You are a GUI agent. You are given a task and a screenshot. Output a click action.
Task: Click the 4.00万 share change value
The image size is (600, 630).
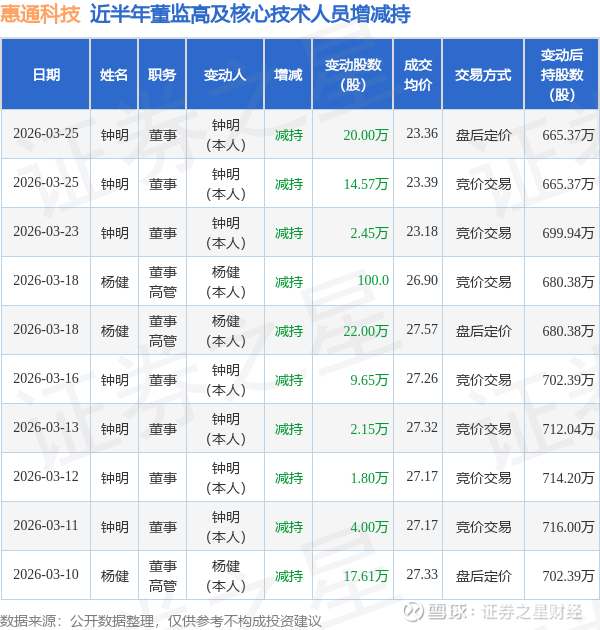[x=369, y=527]
